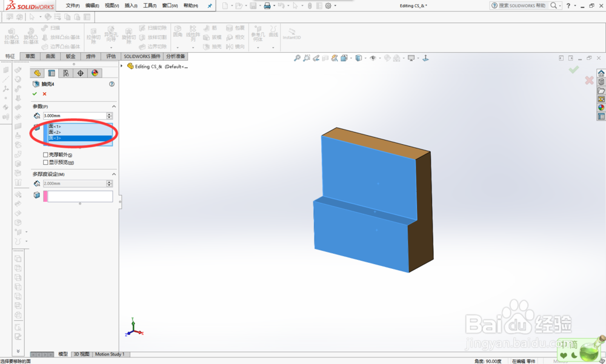606x364 pixels.
Task: Click Previous View icon
Action: (x=316, y=58)
